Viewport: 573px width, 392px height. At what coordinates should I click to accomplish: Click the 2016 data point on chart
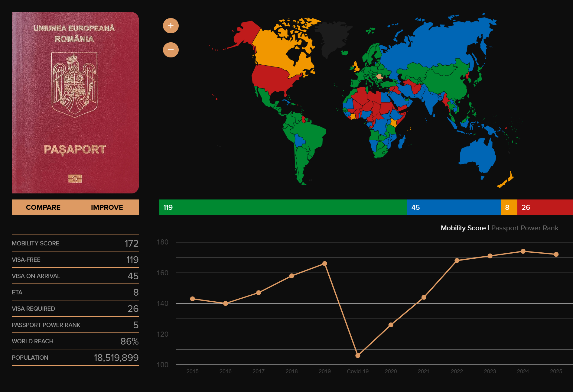point(226,303)
